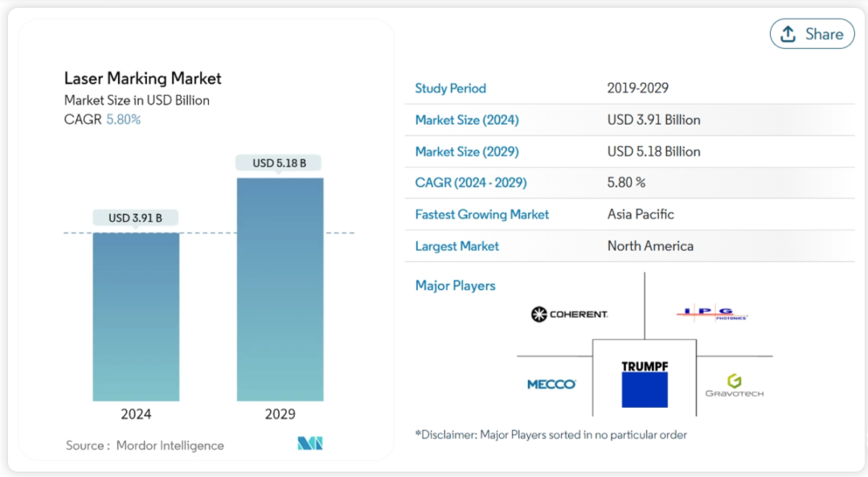Click the Share button

coord(812,34)
